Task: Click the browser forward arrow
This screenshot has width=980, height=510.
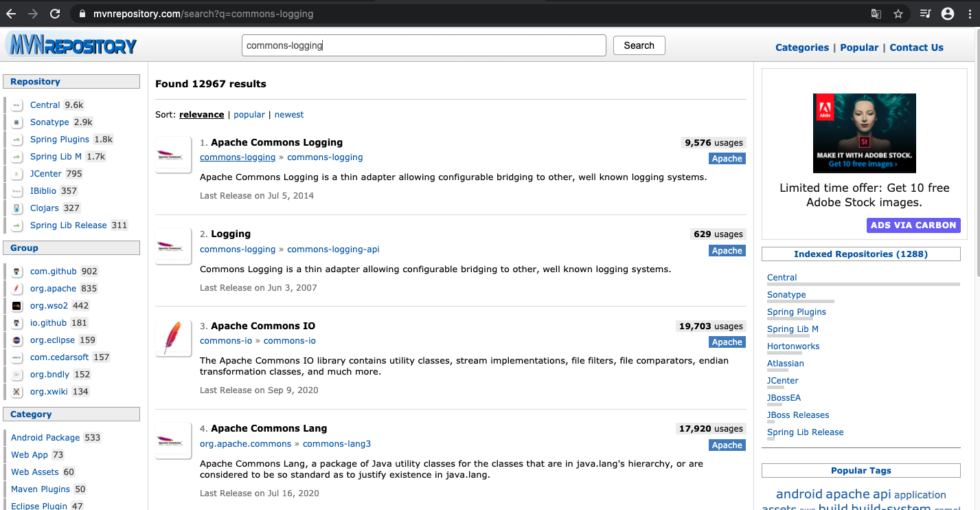Action: 33,14
